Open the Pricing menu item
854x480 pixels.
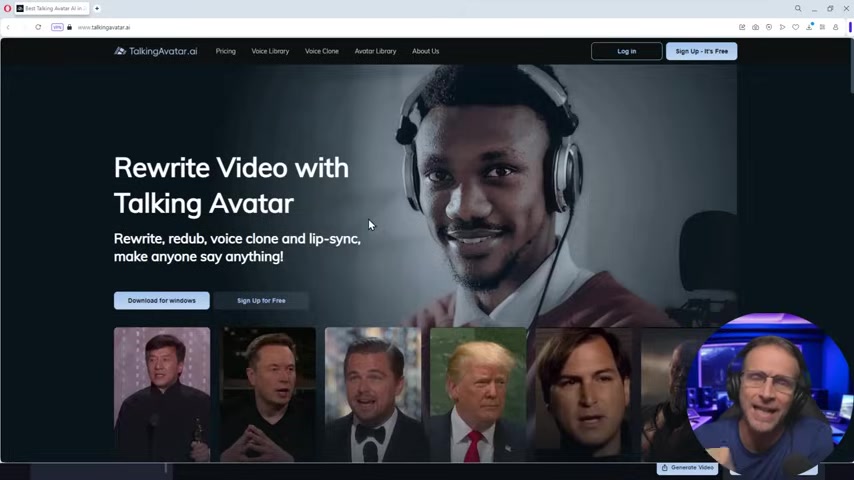click(225, 51)
